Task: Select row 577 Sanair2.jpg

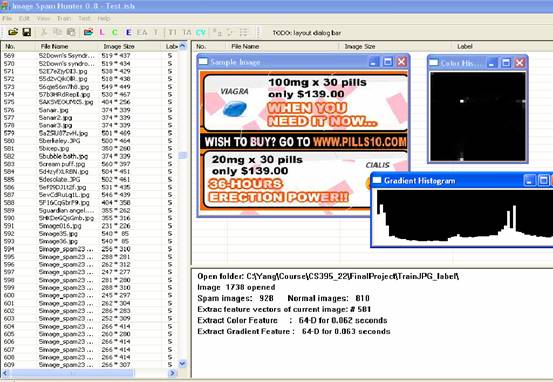Action: click(x=89, y=118)
